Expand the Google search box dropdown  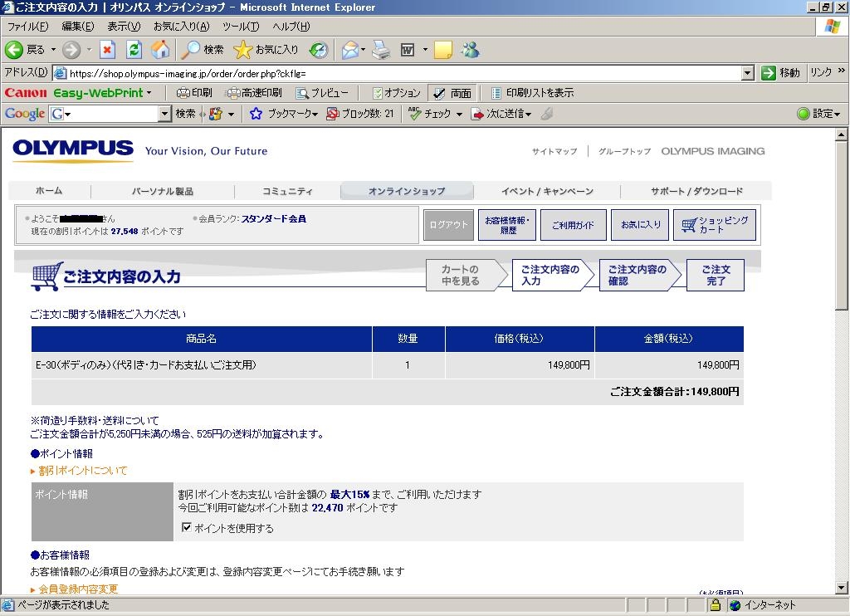pos(165,114)
